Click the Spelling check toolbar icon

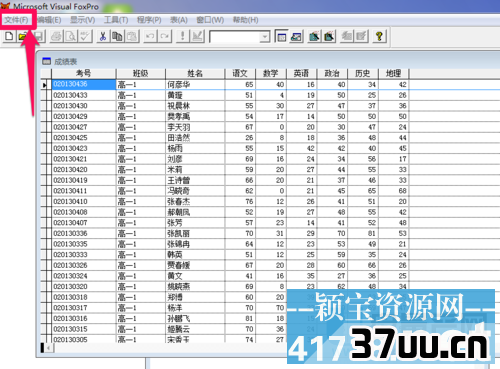click(x=85, y=36)
